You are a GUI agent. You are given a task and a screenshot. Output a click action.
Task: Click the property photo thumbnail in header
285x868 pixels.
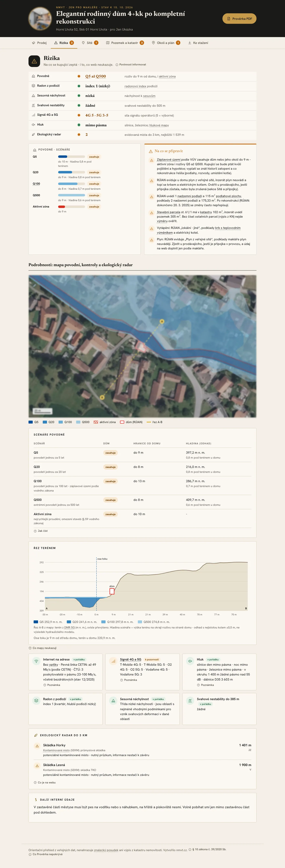pyautogui.click(x=40, y=18)
